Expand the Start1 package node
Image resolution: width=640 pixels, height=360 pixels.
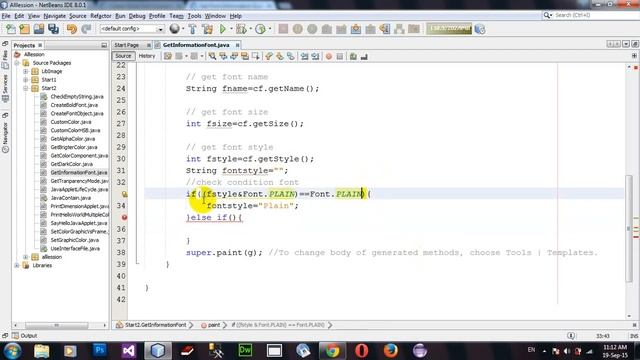click(26, 80)
